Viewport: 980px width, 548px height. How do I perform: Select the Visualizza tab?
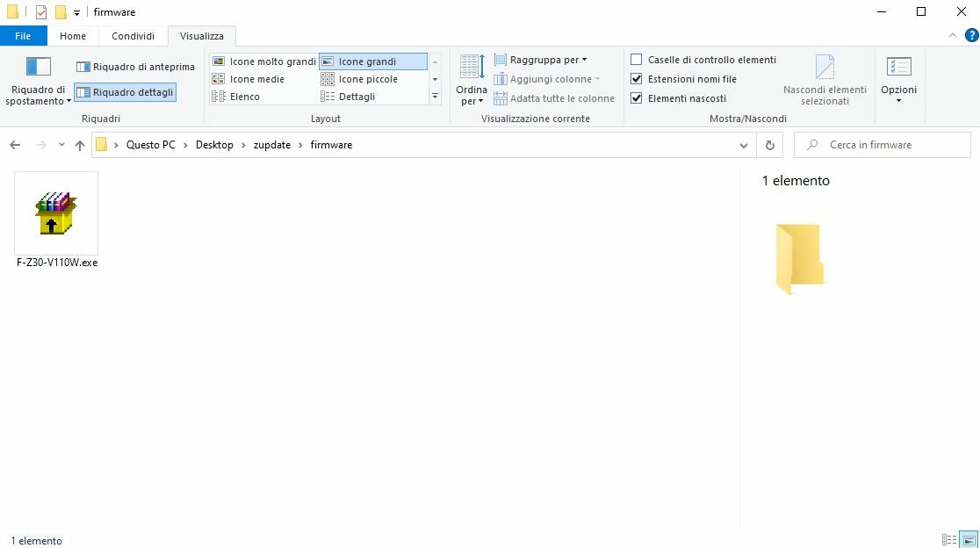pyautogui.click(x=202, y=36)
